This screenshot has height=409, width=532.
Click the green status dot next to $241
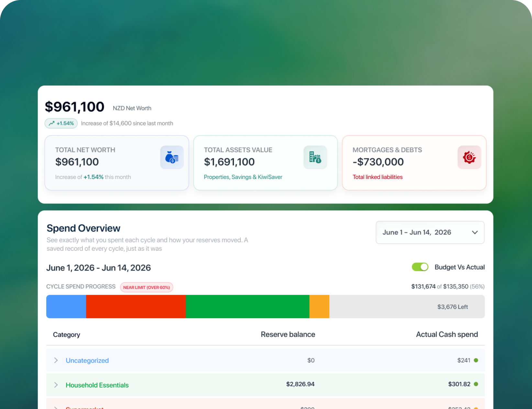pyautogui.click(x=476, y=360)
